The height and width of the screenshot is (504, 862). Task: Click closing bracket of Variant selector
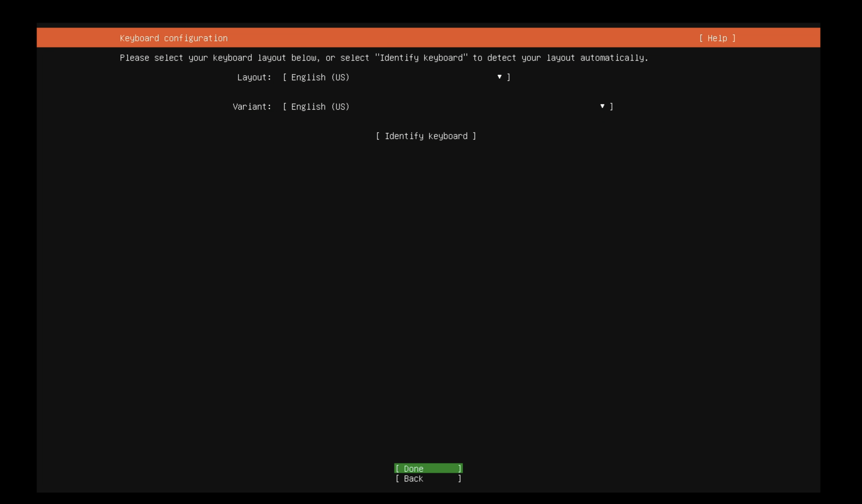(611, 106)
